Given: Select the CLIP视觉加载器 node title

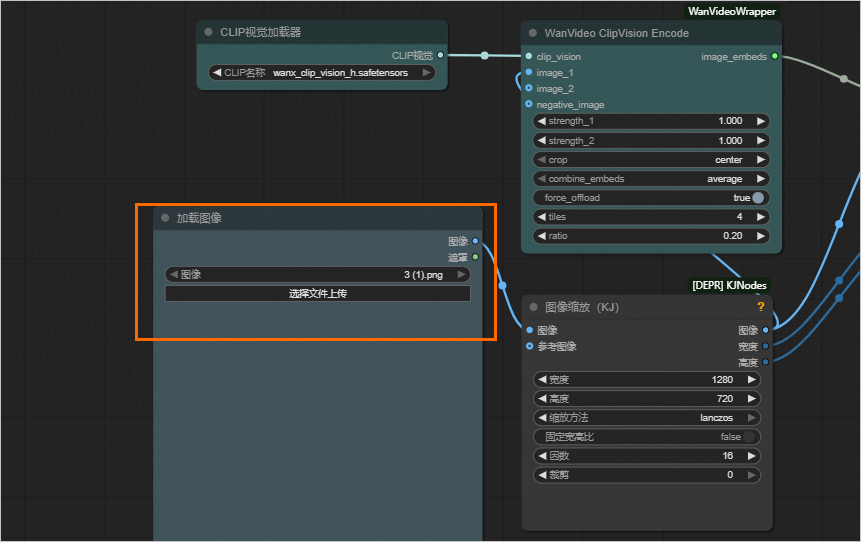Looking at the screenshot, I should pos(260,32).
